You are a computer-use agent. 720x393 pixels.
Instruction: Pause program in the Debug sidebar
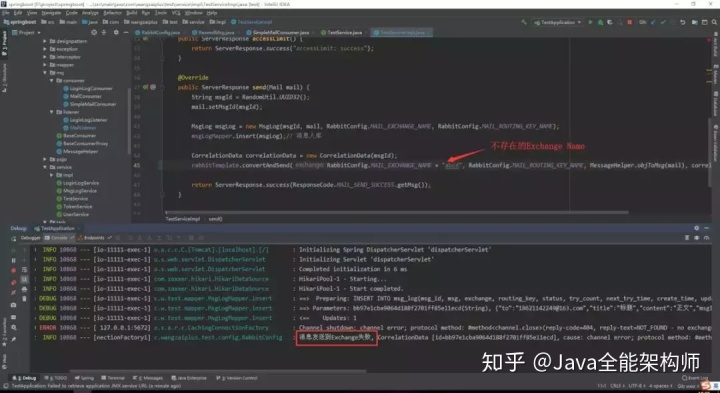(x=13, y=260)
